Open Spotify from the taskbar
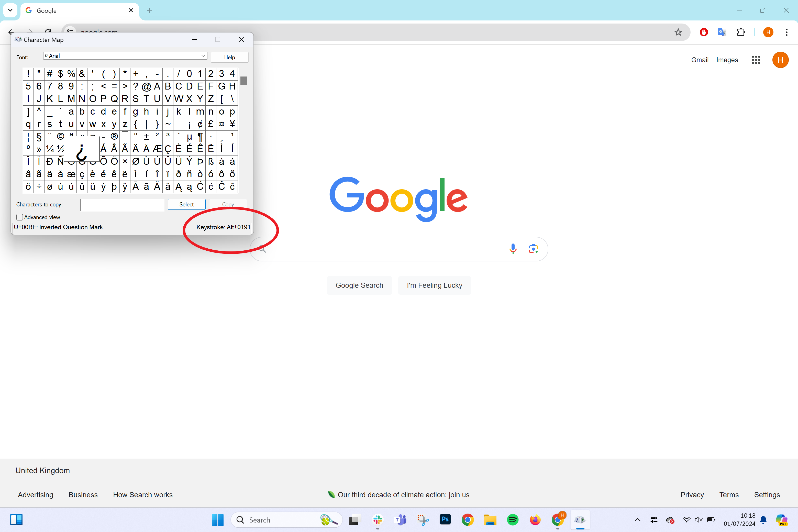 [513, 520]
